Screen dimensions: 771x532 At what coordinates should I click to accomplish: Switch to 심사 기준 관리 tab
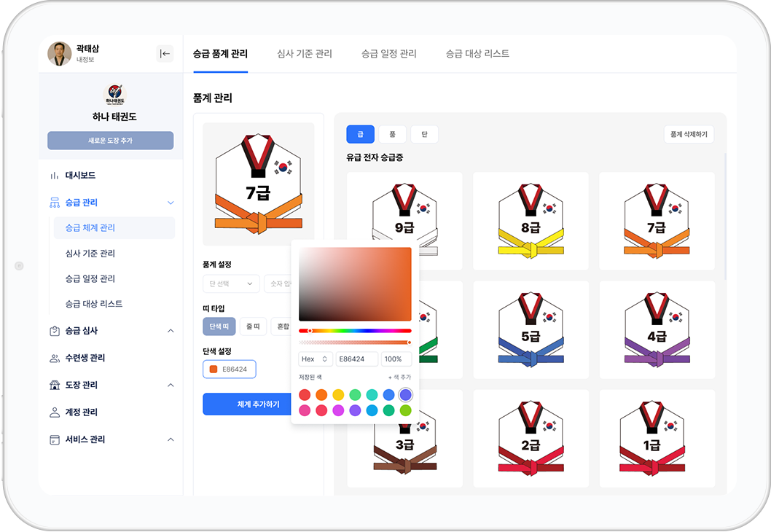[x=305, y=54]
